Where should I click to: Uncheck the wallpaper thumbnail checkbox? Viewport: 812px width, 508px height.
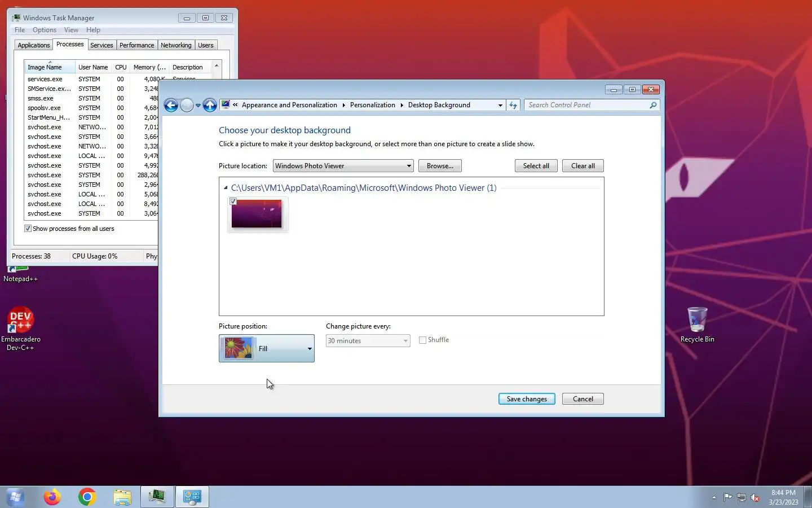pos(233,202)
